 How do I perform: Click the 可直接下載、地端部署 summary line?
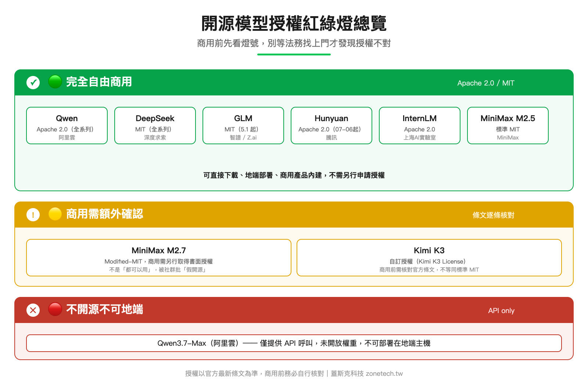coord(294,175)
